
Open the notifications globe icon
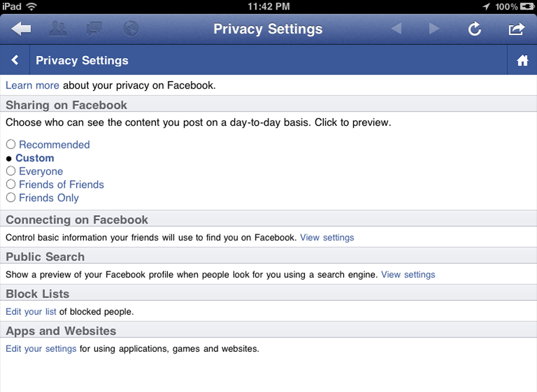point(131,29)
